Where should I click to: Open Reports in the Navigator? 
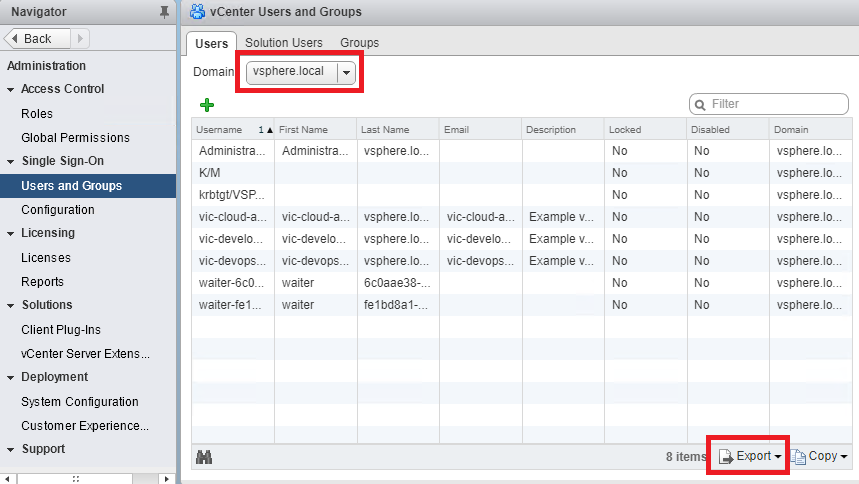click(x=42, y=282)
